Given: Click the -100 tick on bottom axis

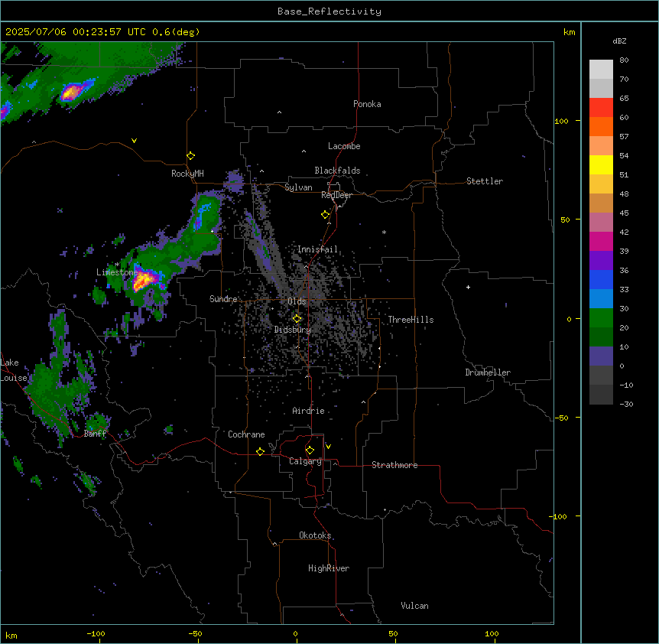Looking at the screenshot, I should (96, 633).
